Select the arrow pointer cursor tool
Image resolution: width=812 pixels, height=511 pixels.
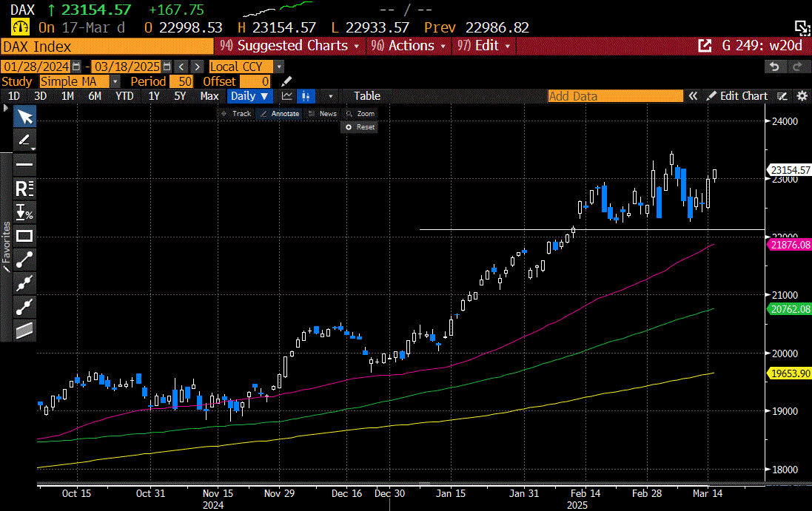24,116
